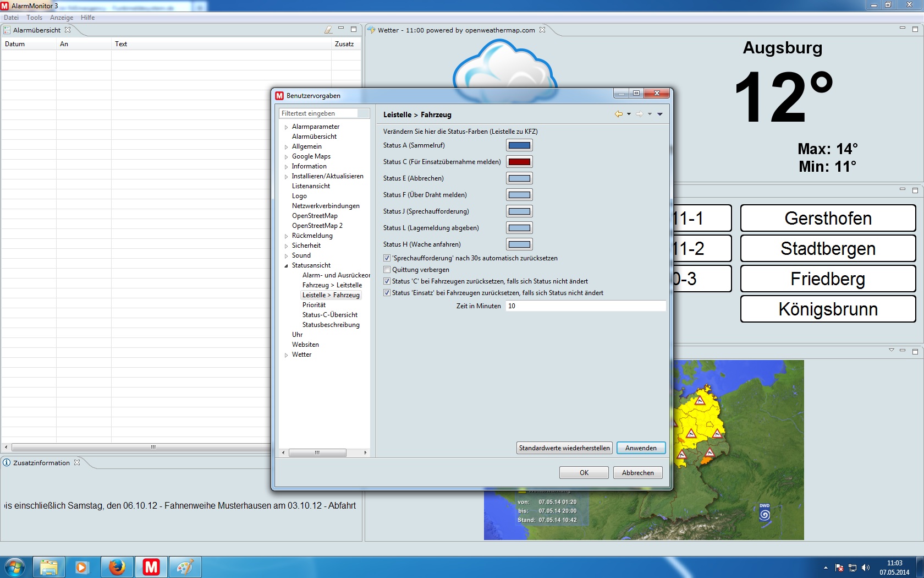
Task: Click the back arrow in the preferences header
Action: pyautogui.click(x=619, y=114)
